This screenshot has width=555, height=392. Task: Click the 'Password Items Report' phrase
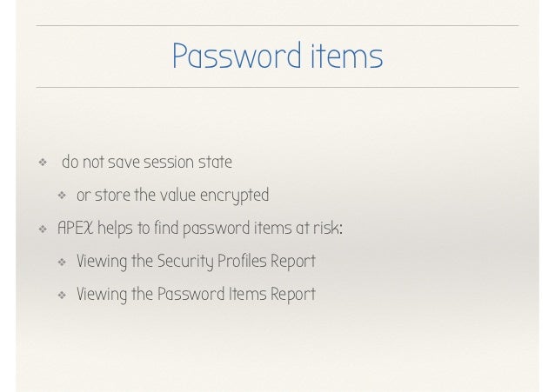coord(237,295)
